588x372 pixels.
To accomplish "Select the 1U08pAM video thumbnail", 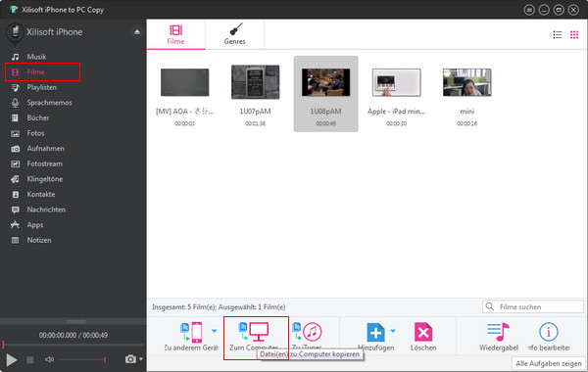I will (325, 82).
